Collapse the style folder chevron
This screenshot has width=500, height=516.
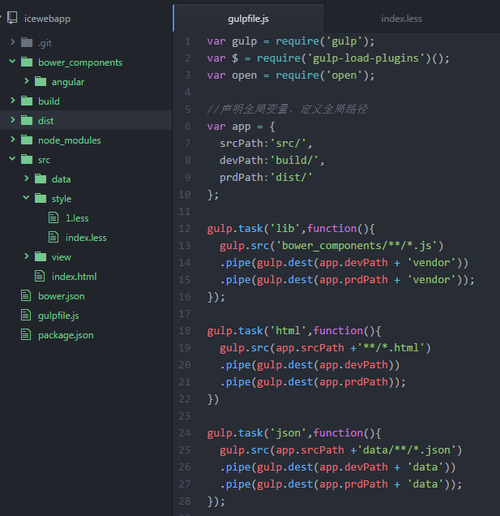tap(26, 198)
